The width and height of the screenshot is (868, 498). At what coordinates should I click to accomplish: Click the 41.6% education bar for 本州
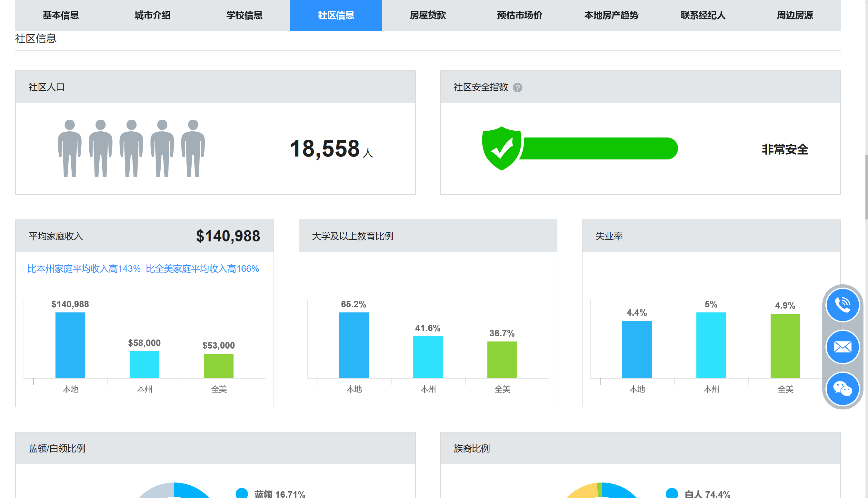(x=428, y=357)
